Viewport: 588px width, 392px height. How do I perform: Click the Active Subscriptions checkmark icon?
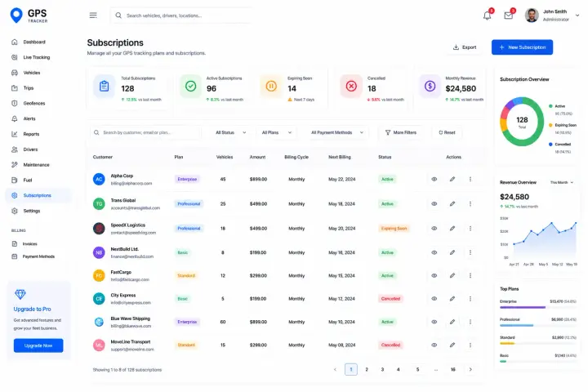point(190,87)
